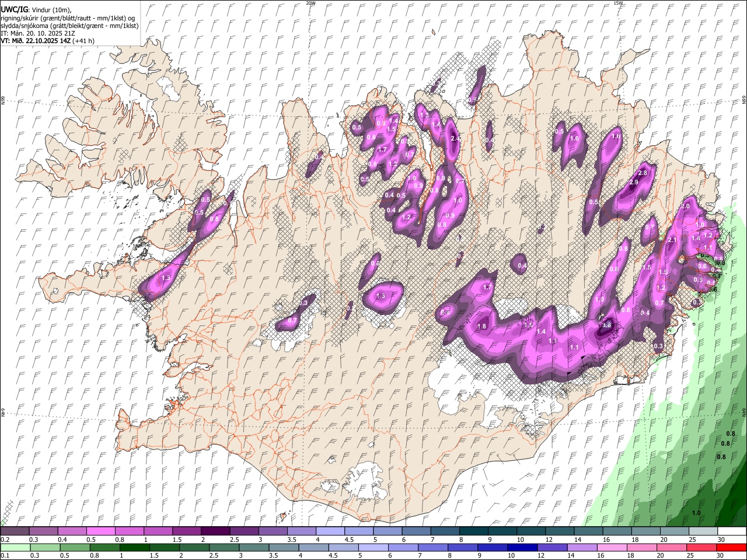
Task: Select the darkest purple swatch at 2, upper row
Action: click(x=215, y=531)
